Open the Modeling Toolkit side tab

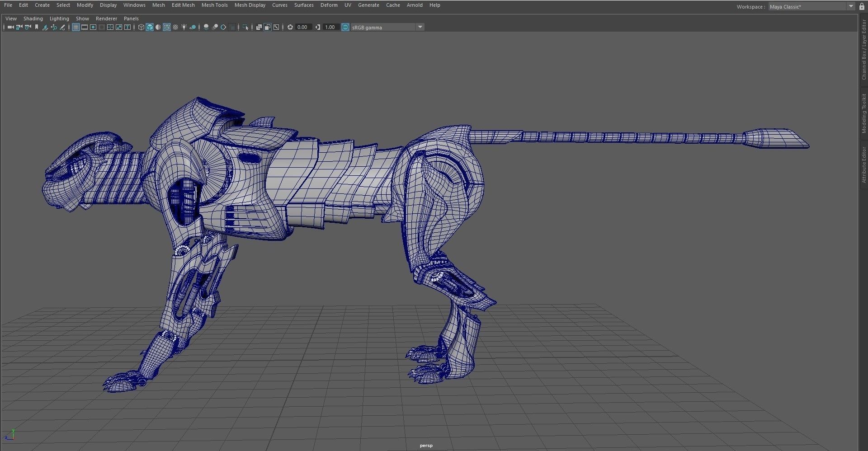863,113
